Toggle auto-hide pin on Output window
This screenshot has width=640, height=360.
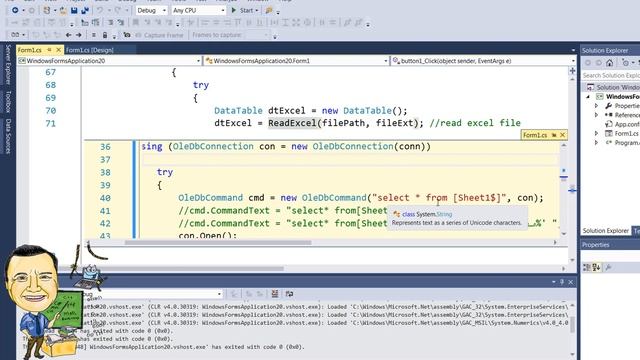(562, 282)
